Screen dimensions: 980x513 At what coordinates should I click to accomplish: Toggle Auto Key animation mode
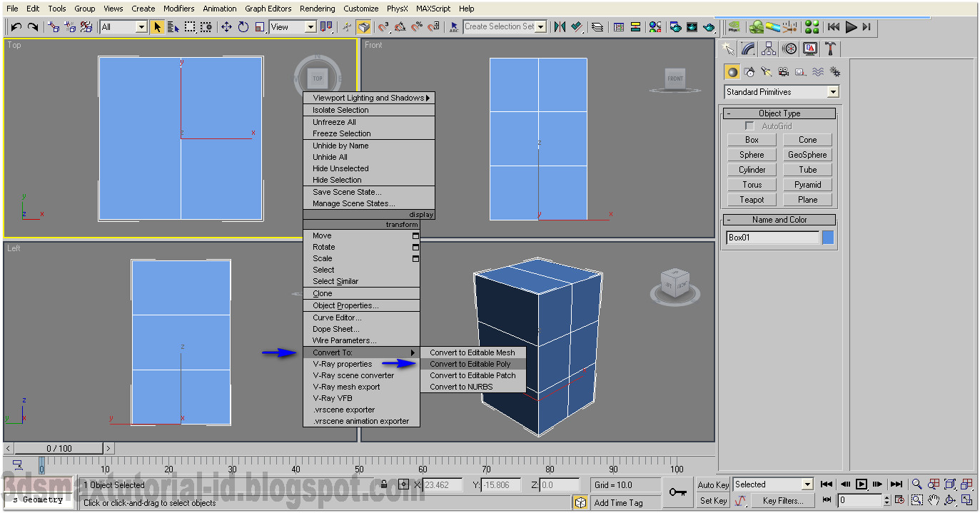pyautogui.click(x=713, y=484)
